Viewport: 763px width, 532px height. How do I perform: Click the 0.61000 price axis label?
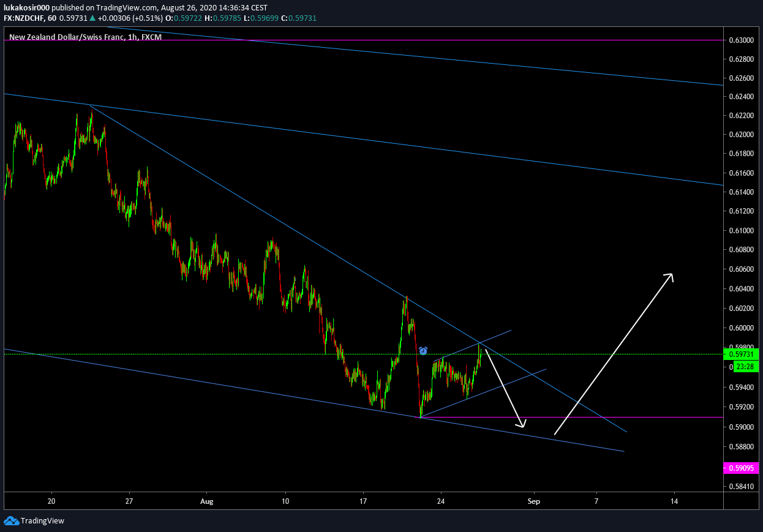pyautogui.click(x=741, y=231)
